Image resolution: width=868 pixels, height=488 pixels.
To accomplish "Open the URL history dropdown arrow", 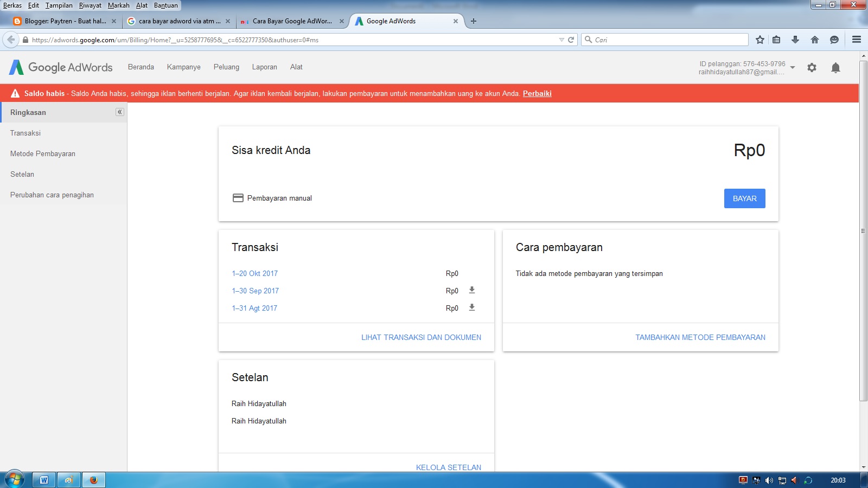I will click(561, 40).
